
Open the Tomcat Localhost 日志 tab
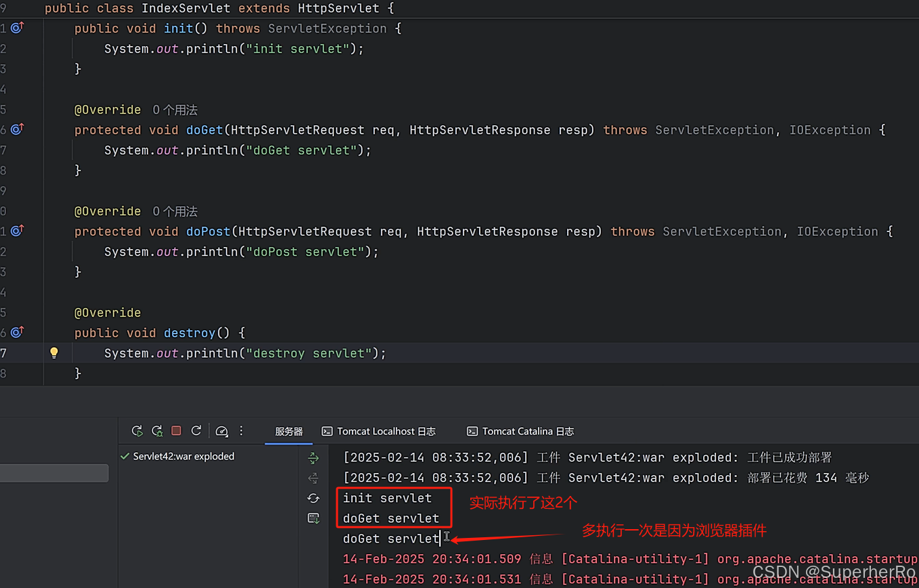(379, 431)
